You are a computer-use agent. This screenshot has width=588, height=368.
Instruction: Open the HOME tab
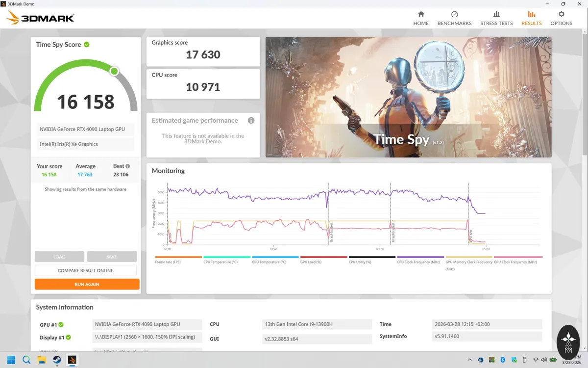[x=421, y=18]
